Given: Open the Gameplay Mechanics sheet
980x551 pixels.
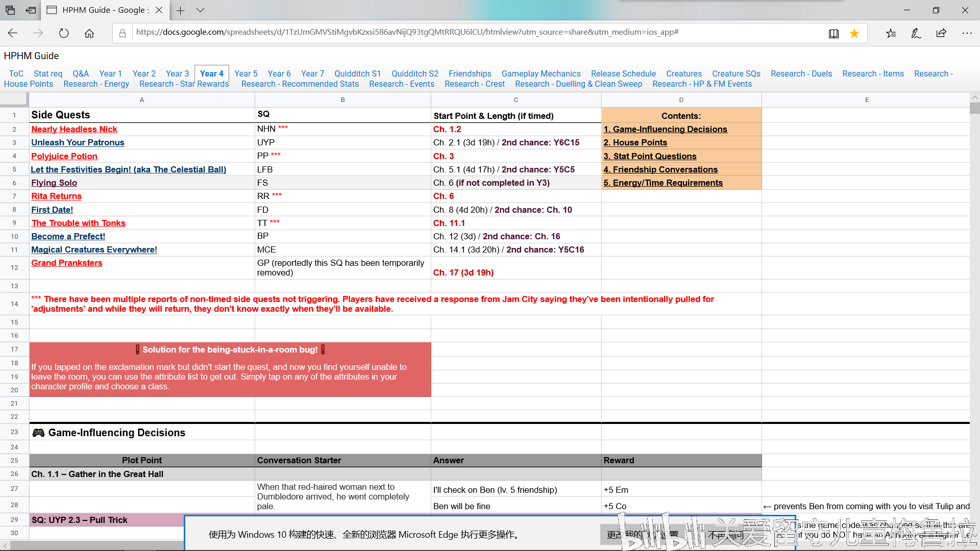Looking at the screenshot, I should [541, 73].
